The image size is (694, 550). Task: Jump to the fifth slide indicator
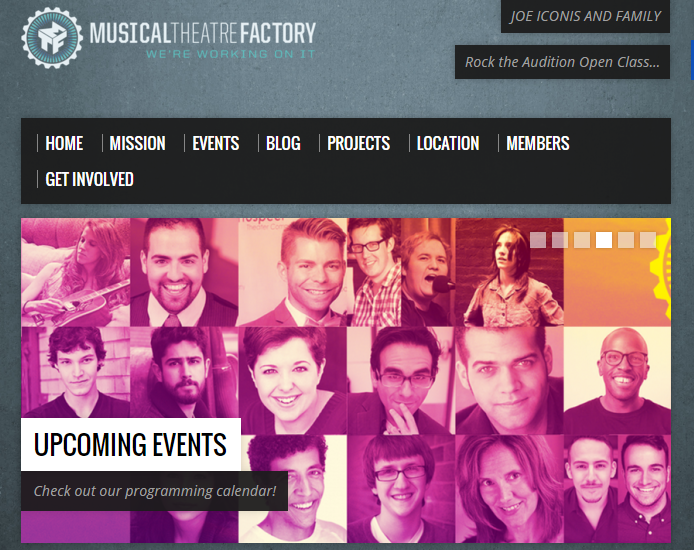[x=626, y=240]
